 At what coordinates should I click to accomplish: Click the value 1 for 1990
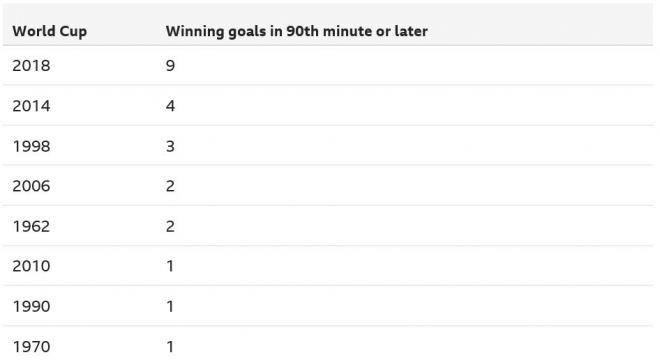coord(170,306)
